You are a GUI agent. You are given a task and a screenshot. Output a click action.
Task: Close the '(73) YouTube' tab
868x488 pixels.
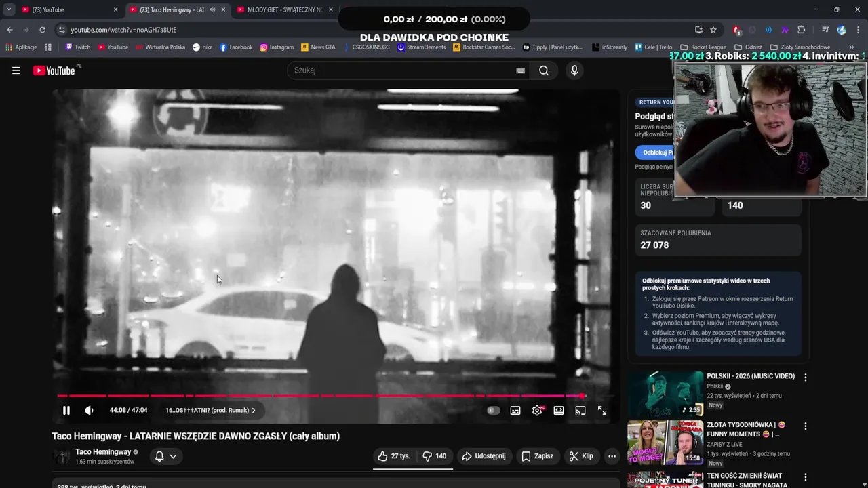[x=115, y=9]
